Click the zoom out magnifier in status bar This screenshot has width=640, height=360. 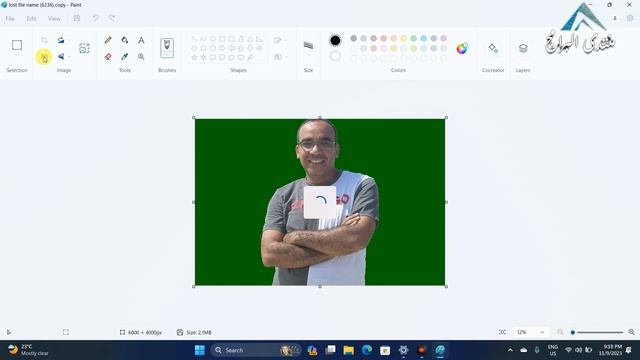(560, 332)
